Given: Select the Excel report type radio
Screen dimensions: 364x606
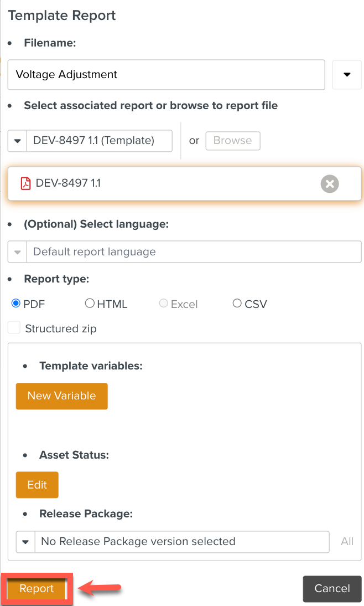Looking at the screenshot, I should point(163,304).
